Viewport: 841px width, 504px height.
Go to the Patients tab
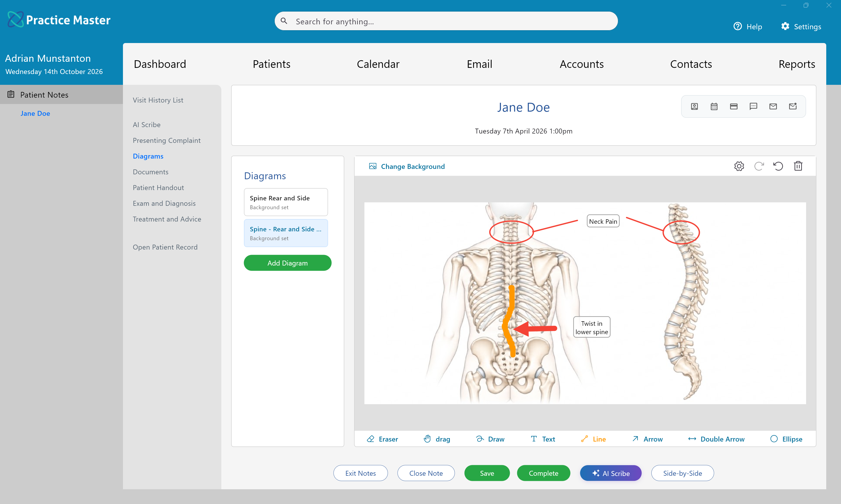click(x=271, y=64)
